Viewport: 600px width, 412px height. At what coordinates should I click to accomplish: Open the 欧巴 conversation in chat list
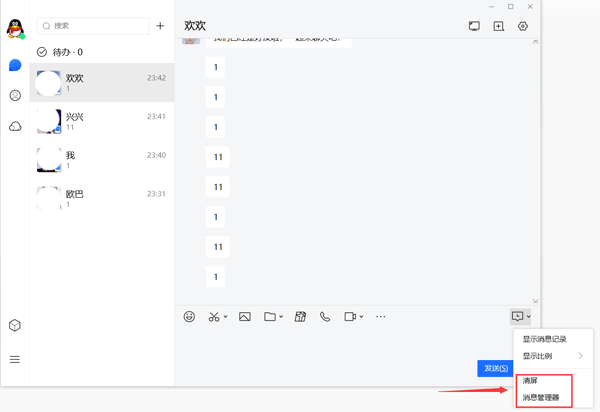coord(102,199)
